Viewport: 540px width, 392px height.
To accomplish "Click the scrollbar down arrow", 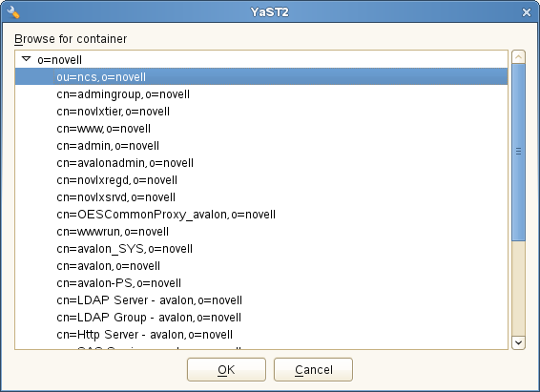I will [x=518, y=342].
